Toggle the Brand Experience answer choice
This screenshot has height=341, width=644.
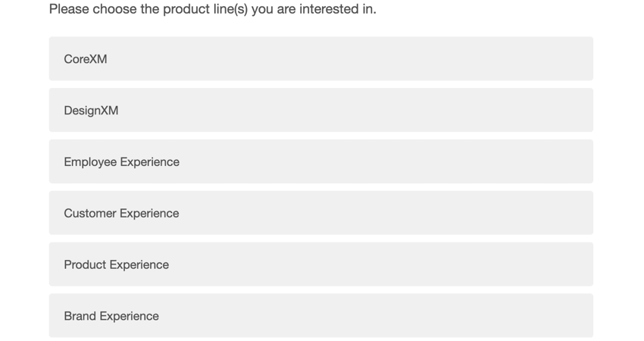pos(320,316)
